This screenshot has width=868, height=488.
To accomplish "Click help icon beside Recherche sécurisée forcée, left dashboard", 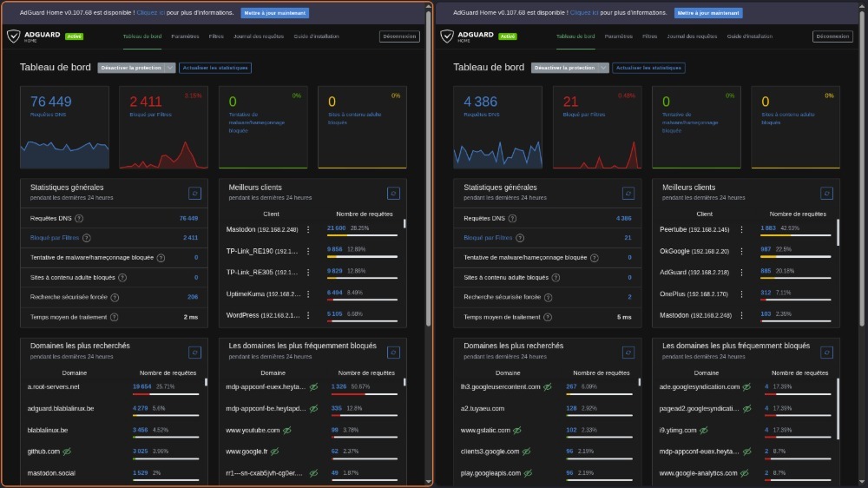I will [x=115, y=297].
